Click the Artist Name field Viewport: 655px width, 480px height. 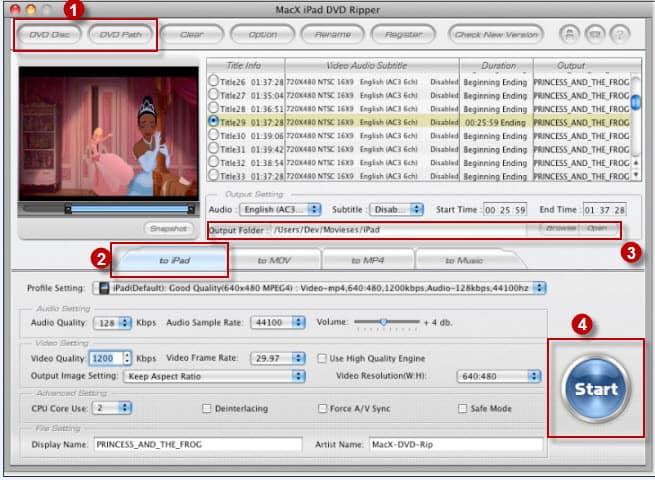point(456,444)
